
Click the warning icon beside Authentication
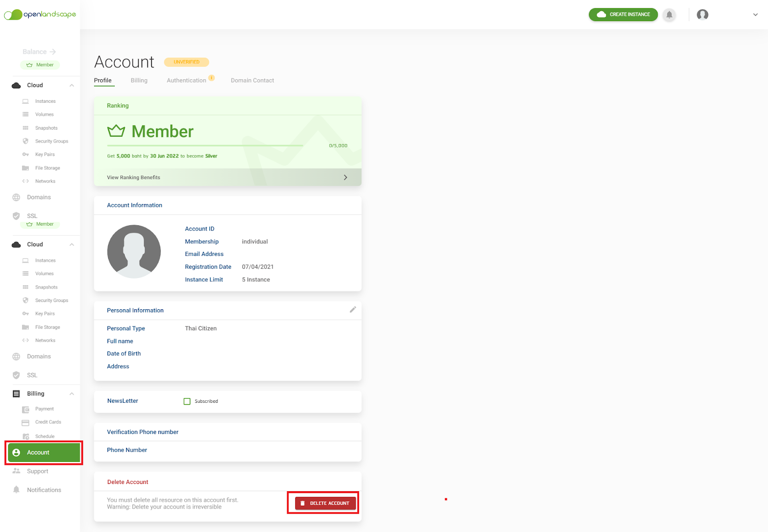tap(211, 78)
